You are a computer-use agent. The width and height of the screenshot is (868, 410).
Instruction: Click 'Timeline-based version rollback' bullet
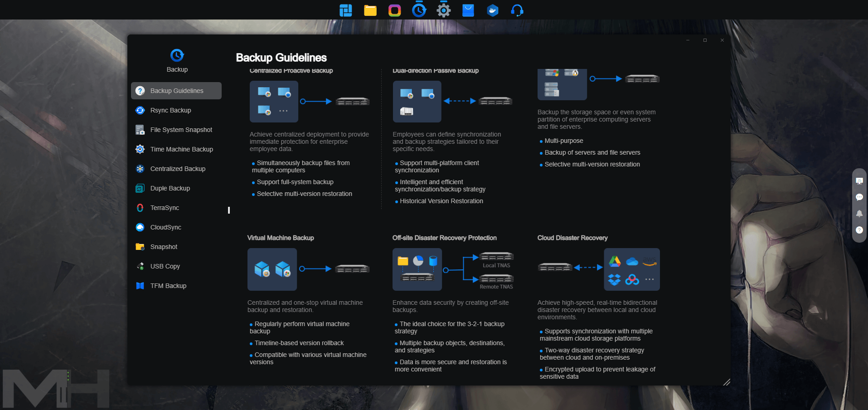click(x=299, y=343)
